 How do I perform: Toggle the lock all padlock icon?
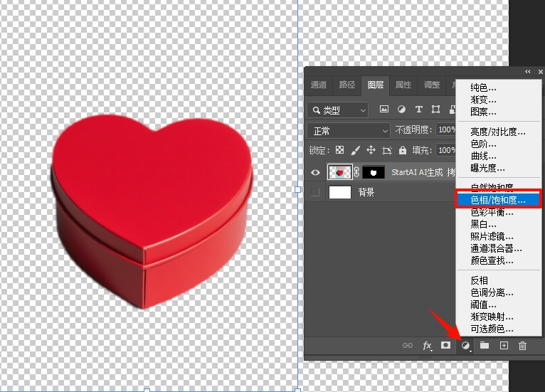[403, 150]
